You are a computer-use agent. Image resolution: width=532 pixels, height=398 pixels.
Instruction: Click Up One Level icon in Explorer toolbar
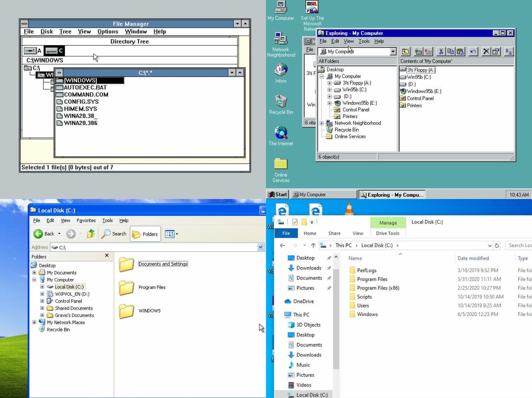point(405,52)
